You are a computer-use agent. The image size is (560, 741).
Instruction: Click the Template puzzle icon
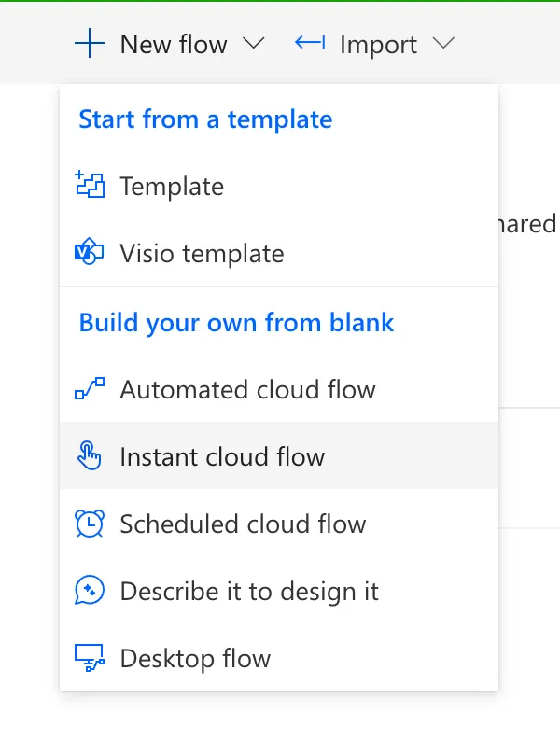pyautogui.click(x=89, y=186)
